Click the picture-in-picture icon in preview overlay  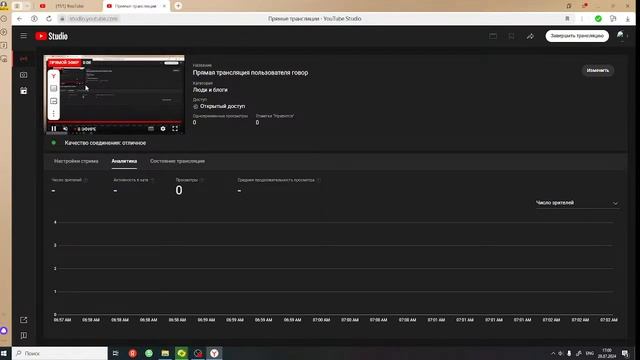point(53,101)
